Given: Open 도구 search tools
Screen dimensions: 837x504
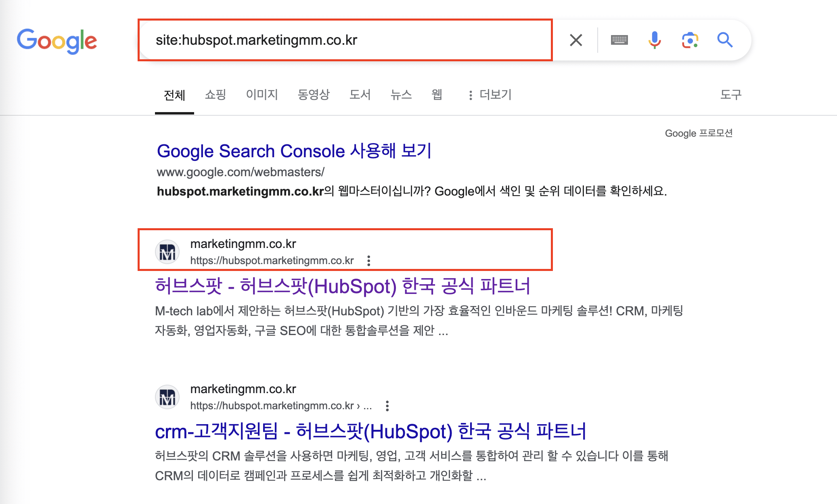Looking at the screenshot, I should pos(731,95).
